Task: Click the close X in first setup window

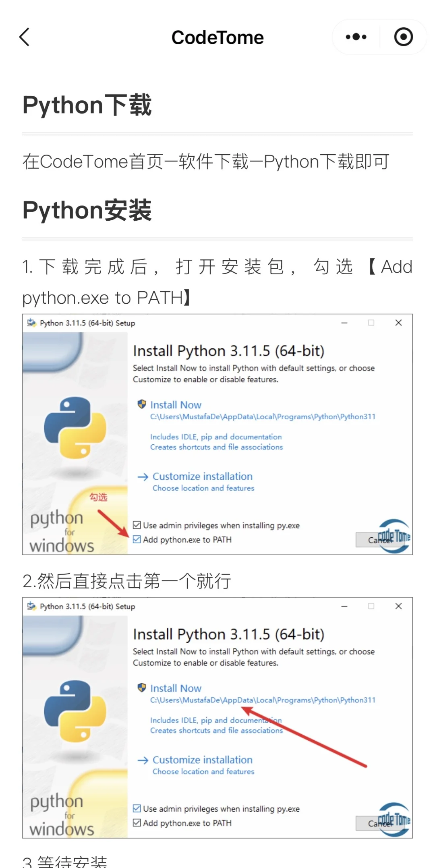Action: pos(399,323)
